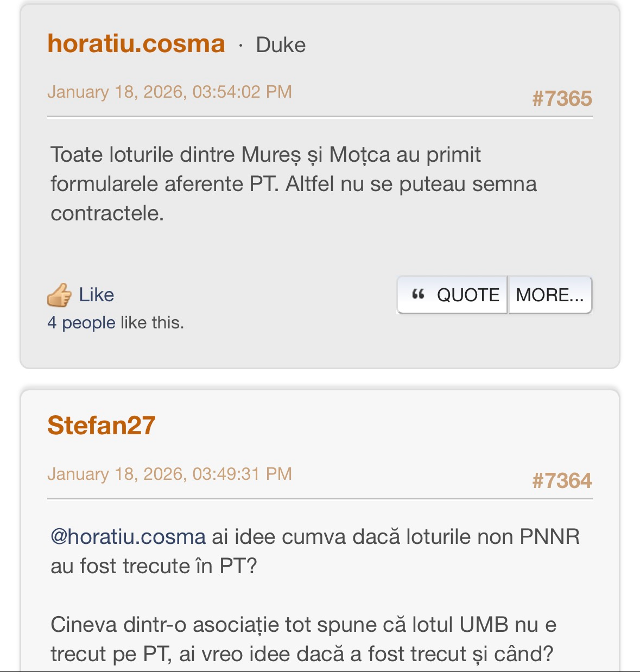
Task: Click the Duke rank label next to horatiu.cosma
Action: 281,46
